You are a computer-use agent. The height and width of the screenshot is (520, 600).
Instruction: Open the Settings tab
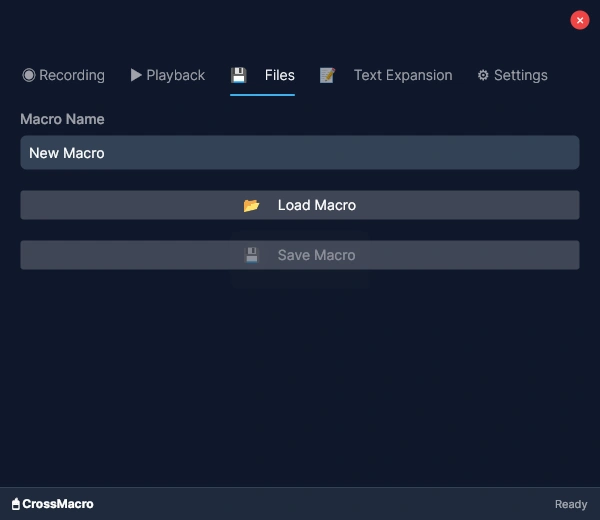(x=520, y=75)
